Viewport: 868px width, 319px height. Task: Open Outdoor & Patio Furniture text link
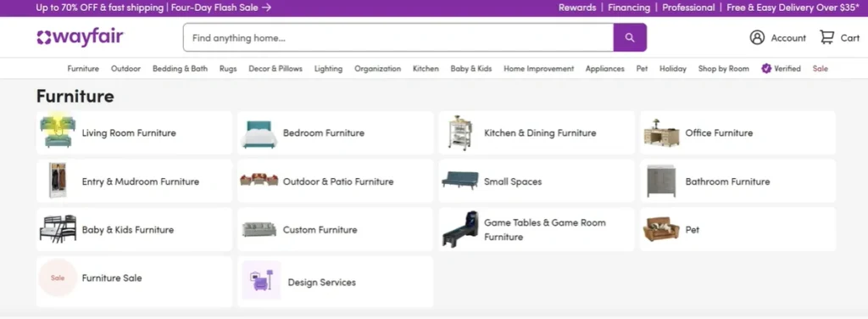[x=338, y=181]
